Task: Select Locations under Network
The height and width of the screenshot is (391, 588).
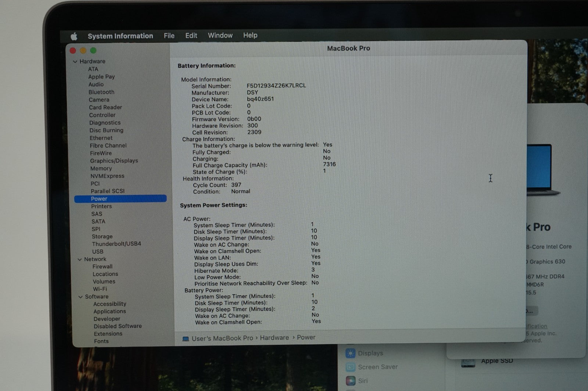Action: (x=105, y=274)
